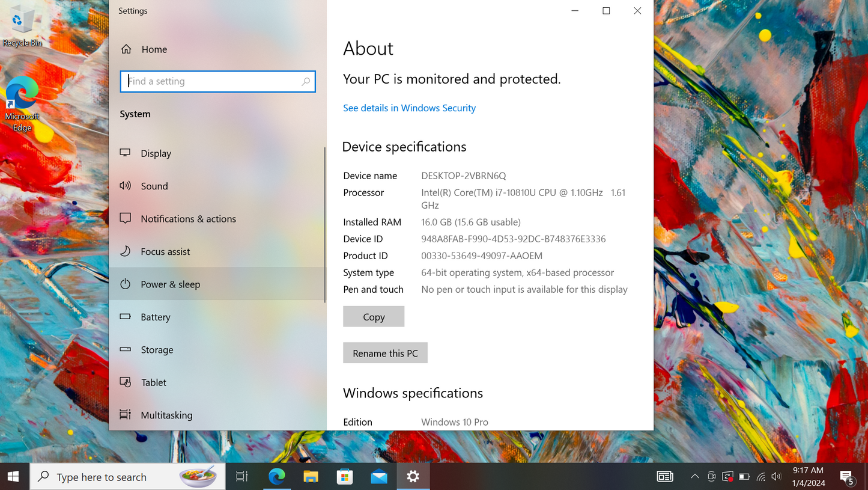Click the Focus assist moon icon
Image resolution: width=868 pixels, height=490 pixels.
pyautogui.click(x=125, y=251)
